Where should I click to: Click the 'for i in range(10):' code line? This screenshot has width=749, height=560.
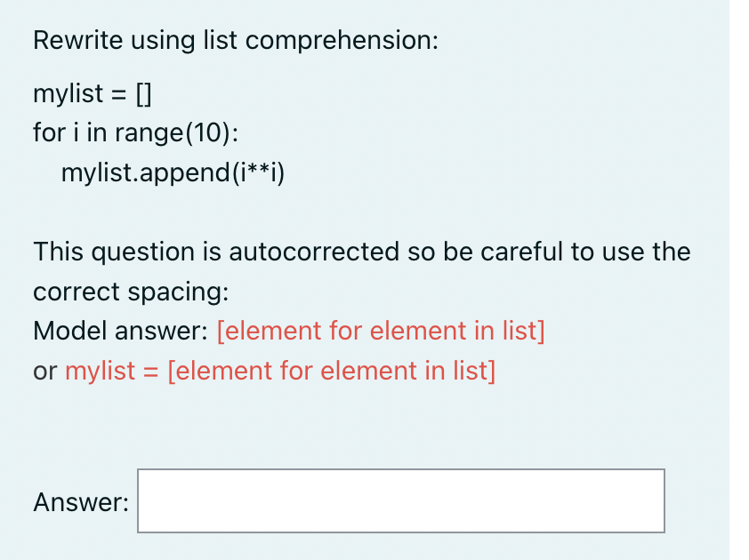(x=136, y=132)
